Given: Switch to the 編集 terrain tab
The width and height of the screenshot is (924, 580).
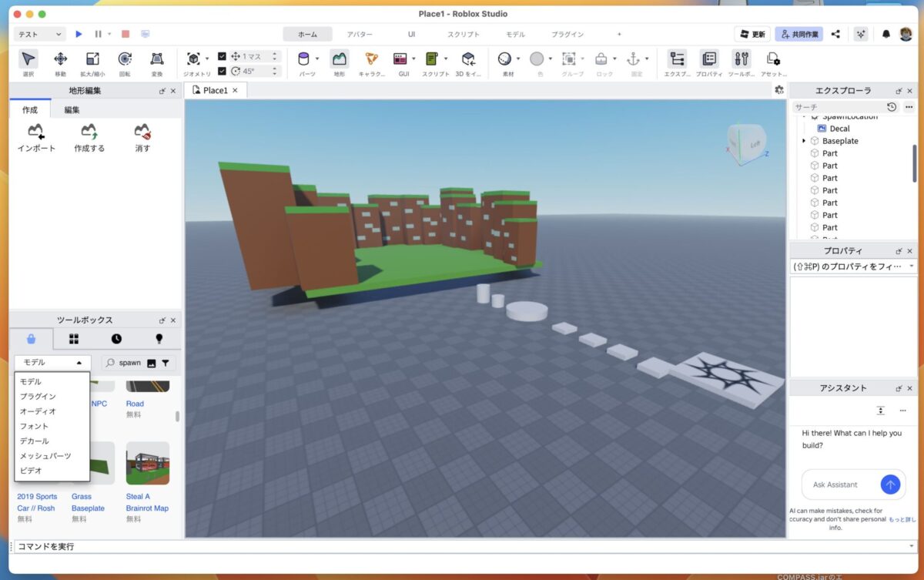Looking at the screenshot, I should click(x=72, y=110).
